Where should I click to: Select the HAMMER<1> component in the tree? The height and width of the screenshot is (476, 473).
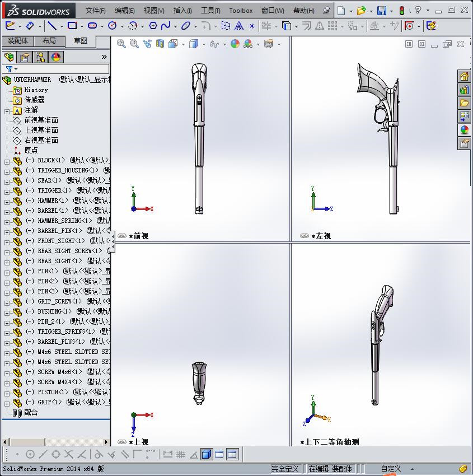(x=53, y=200)
